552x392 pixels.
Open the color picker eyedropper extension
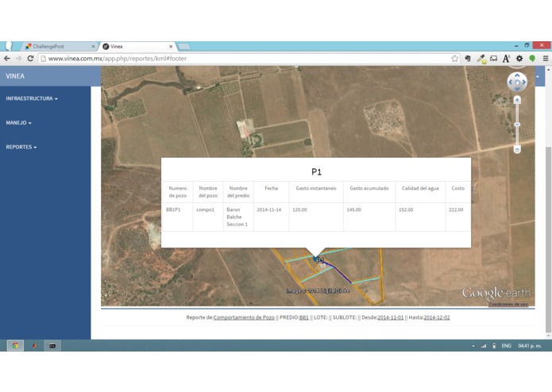(481, 59)
